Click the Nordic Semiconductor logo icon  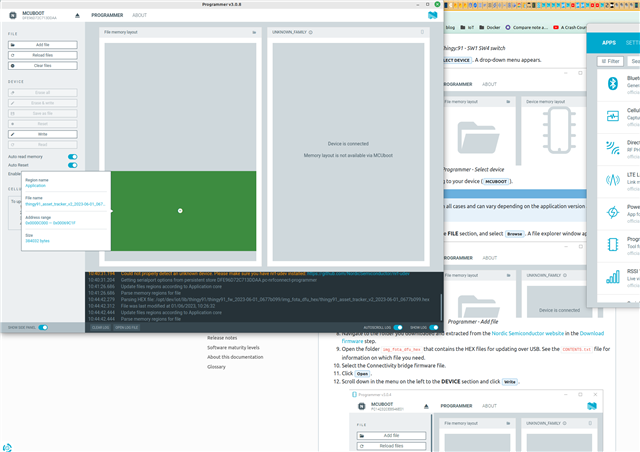click(432, 15)
